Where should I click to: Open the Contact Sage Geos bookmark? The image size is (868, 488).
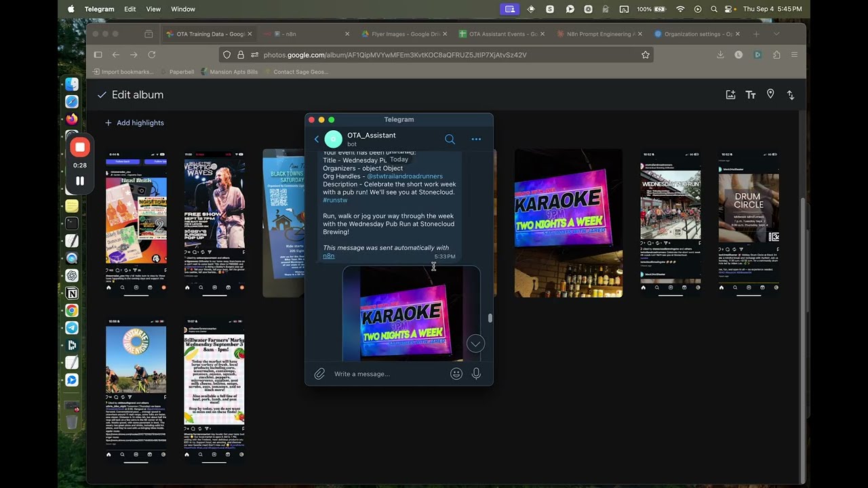click(296, 72)
